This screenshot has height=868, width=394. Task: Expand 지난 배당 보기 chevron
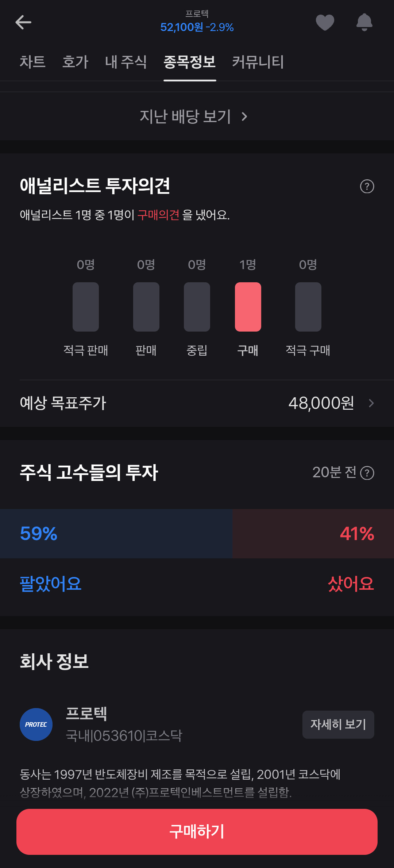[244, 117]
